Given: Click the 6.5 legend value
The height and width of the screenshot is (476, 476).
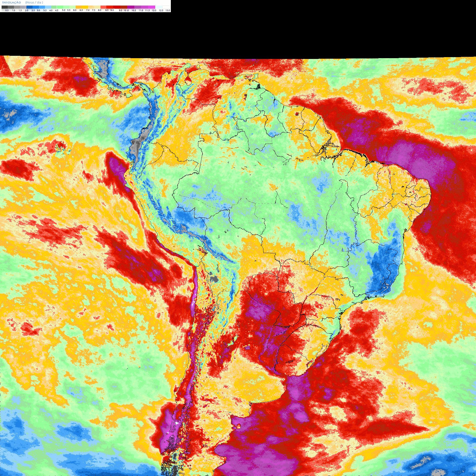Looking at the screenshot, I should coord(81,10).
